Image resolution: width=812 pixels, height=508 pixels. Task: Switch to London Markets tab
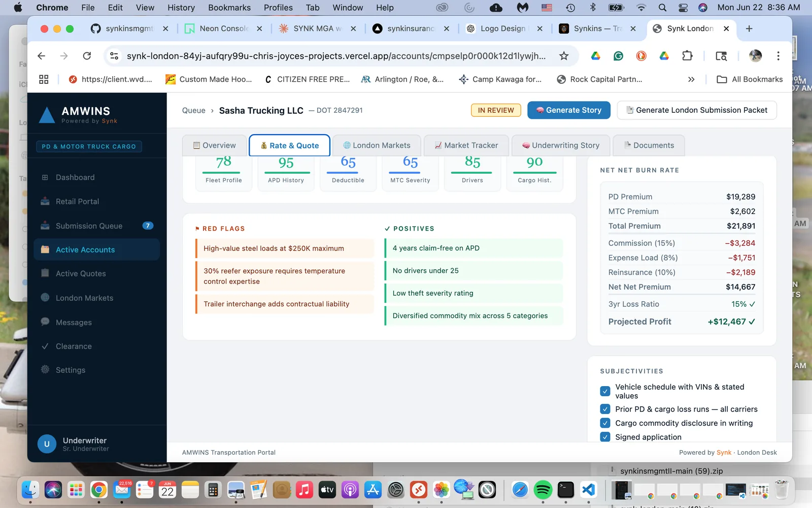(377, 145)
